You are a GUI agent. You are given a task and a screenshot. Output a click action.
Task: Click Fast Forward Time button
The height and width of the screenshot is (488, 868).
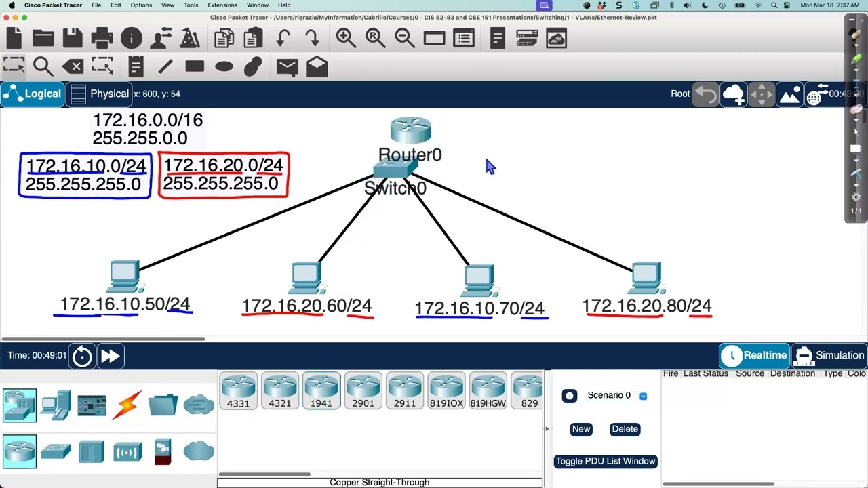[x=110, y=356]
